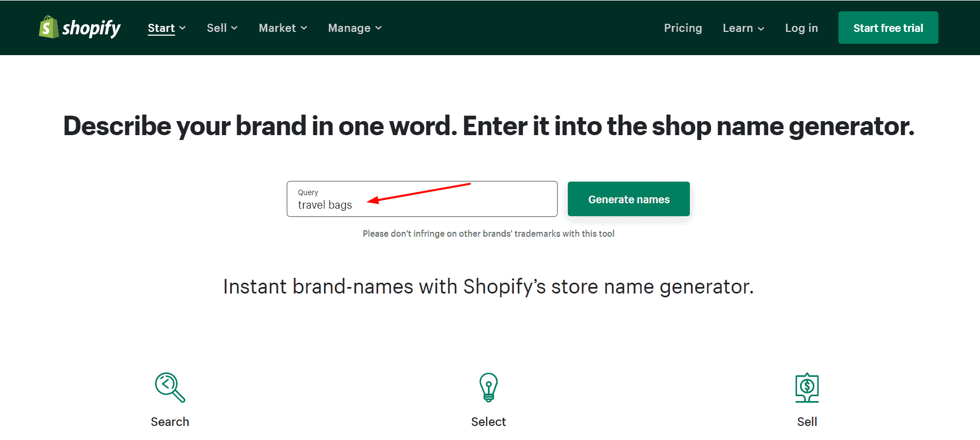The height and width of the screenshot is (440, 980).
Task: Click the Search magnifying glass icon
Action: pyautogui.click(x=170, y=388)
